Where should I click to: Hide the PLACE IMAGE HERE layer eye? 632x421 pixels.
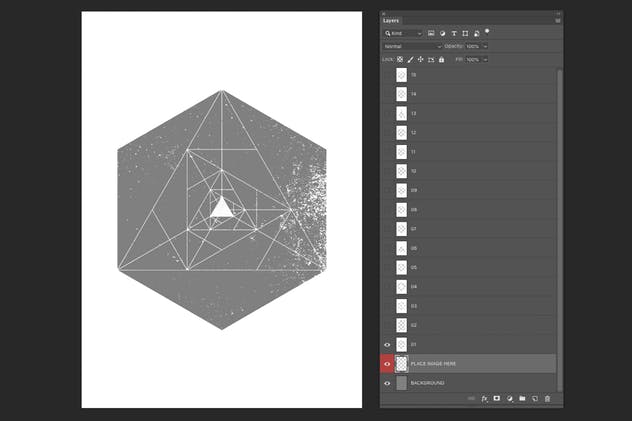(x=387, y=364)
